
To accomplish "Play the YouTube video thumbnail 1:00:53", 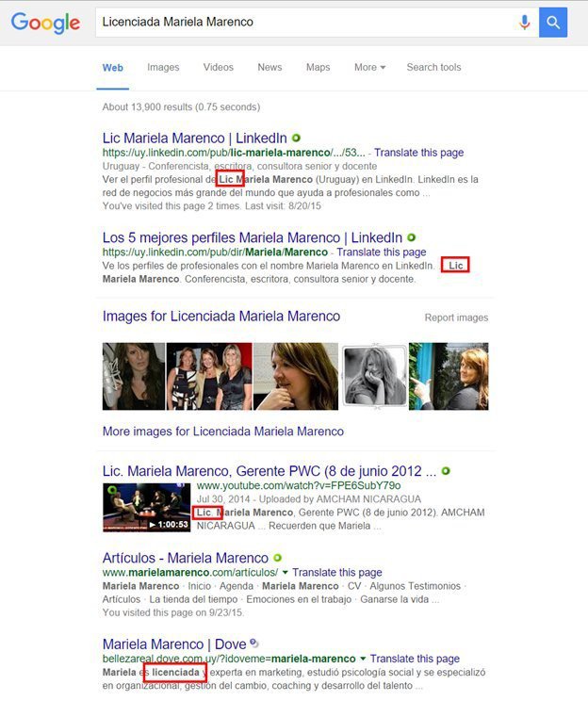I will pos(147,508).
